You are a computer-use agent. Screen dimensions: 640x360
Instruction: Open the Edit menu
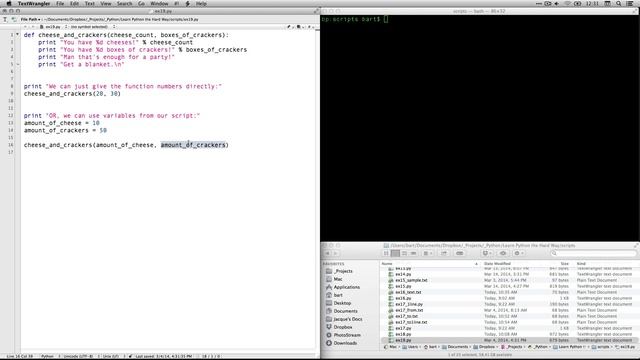point(74,3)
